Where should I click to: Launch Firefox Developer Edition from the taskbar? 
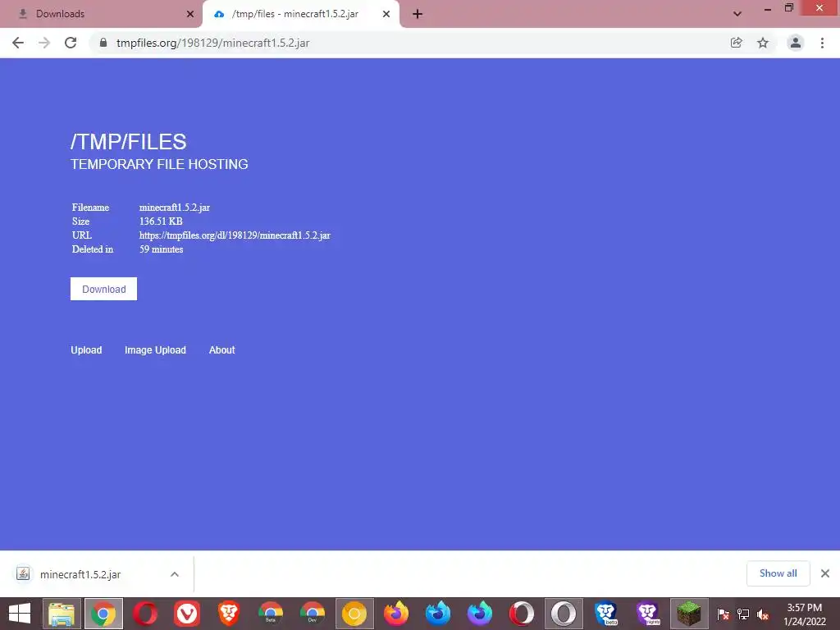[x=438, y=614]
